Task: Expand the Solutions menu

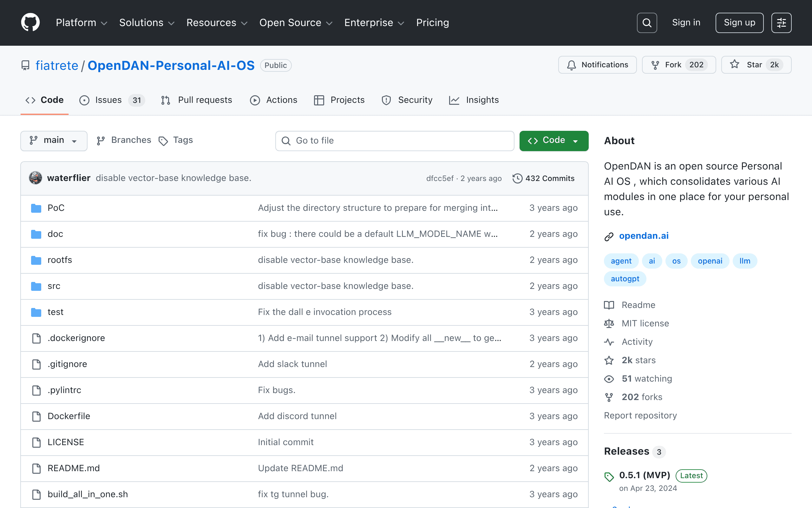Action: tap(147, 23)
